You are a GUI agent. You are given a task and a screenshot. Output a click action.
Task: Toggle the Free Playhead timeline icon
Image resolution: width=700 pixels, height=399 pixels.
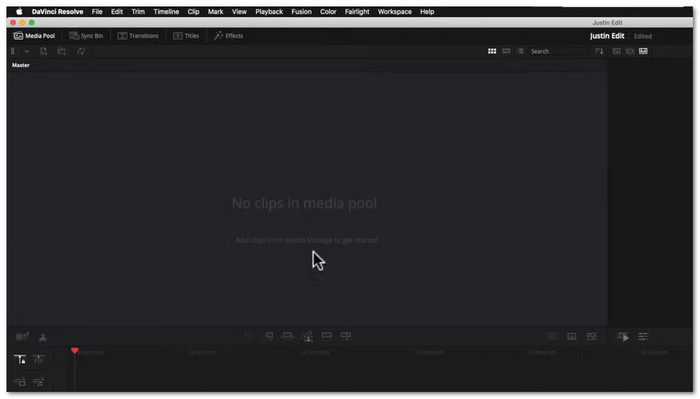click(39, 359)
